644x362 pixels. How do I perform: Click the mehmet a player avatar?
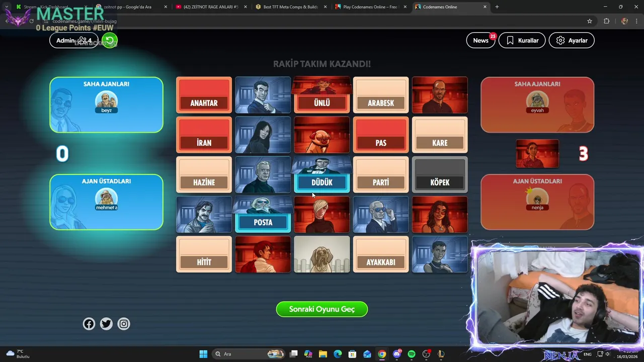coord(106,199)
